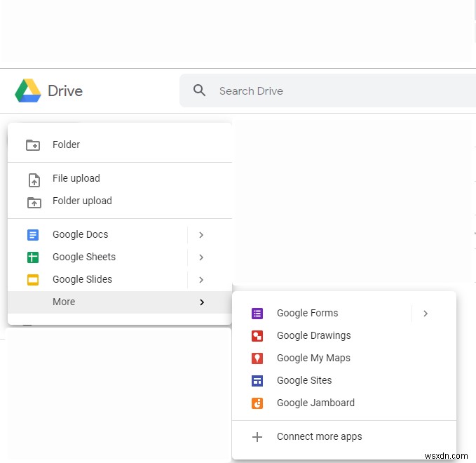
Task: Create a new Google Docs document
Action: click(x=97, y=234)
